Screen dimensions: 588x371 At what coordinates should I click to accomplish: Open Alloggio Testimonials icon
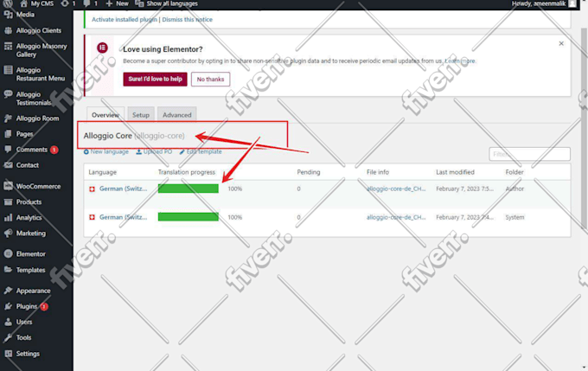(8, 94)
